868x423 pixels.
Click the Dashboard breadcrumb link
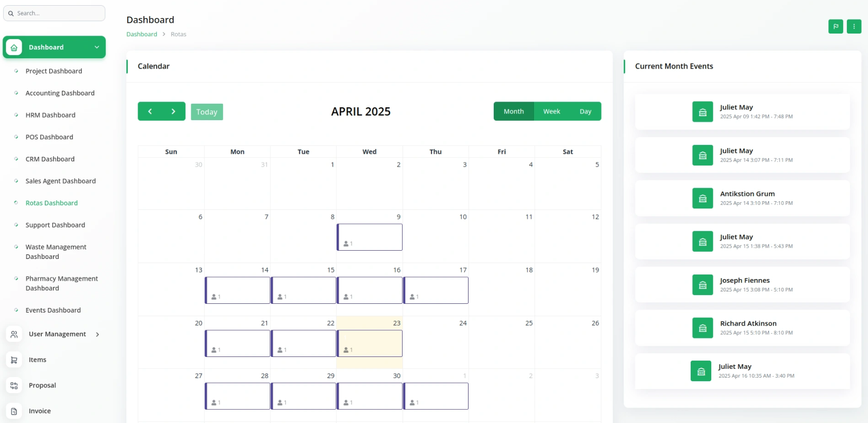(x=142, y=34)
